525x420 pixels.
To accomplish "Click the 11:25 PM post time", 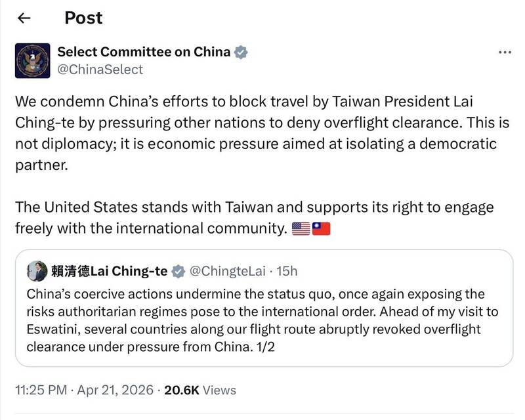I will coord(41,390).
